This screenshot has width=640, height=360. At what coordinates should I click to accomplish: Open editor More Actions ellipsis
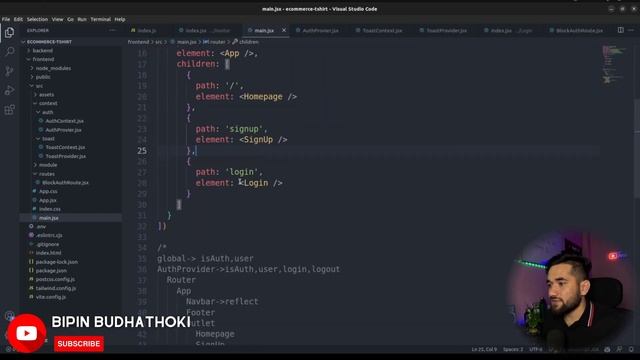pos(631,30)
